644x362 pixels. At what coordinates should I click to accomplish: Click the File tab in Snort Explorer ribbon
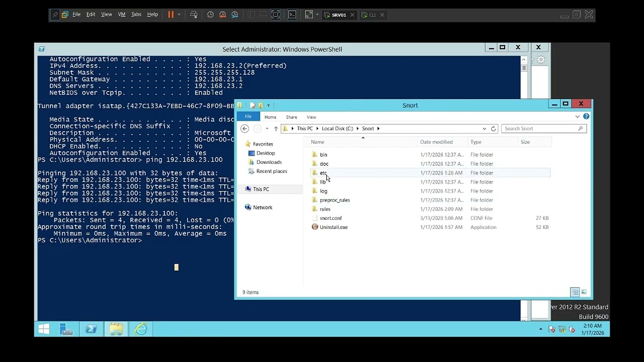(x=248, y=117)
